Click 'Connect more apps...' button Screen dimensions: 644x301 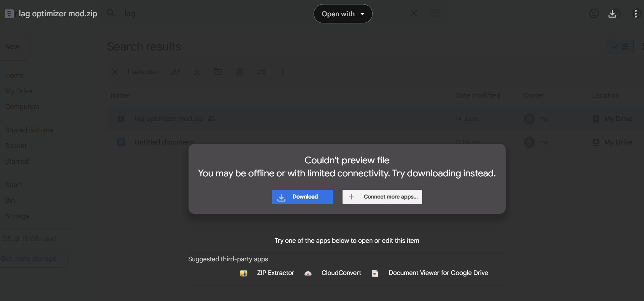382,197
